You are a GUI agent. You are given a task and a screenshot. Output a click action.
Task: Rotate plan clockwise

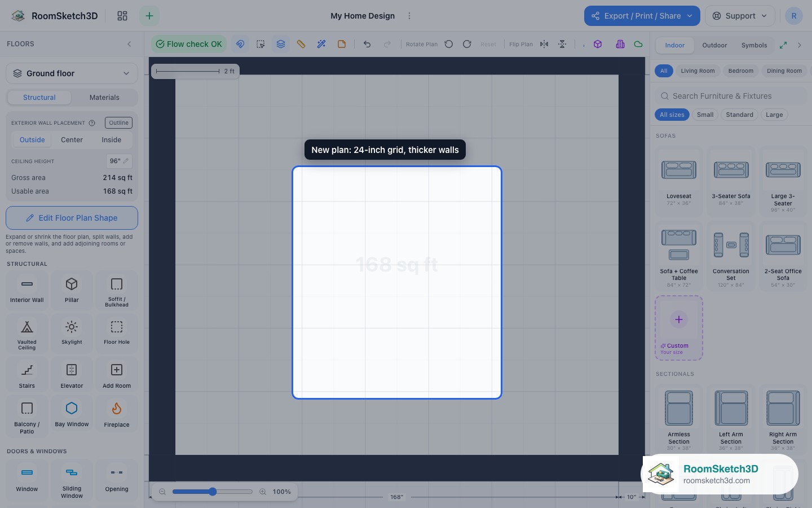point(467,44)
